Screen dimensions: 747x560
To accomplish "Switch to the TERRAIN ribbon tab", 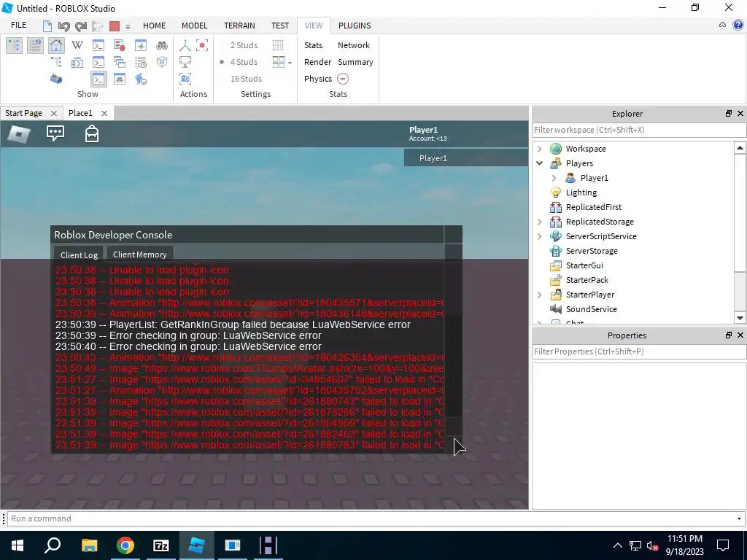I will 239,26.
